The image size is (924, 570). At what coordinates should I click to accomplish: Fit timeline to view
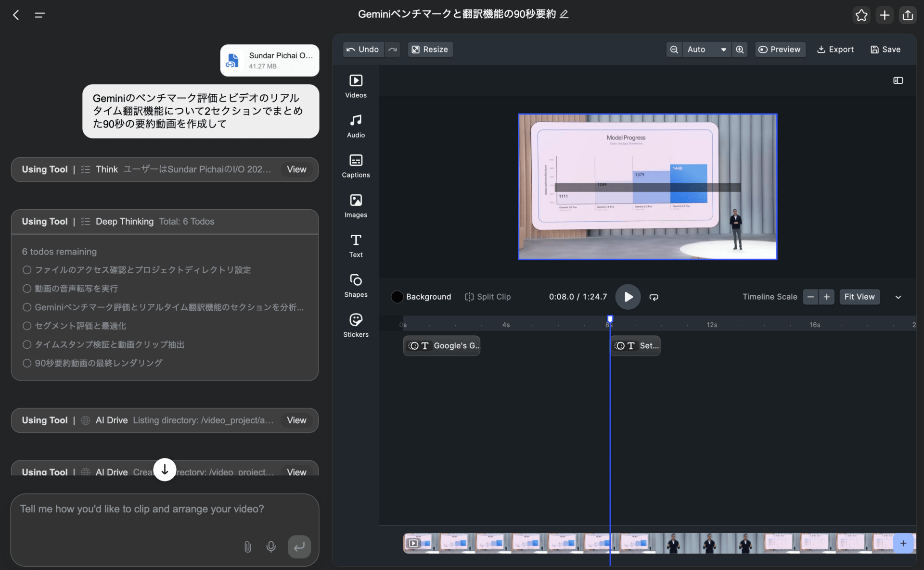tap(860, 297)
